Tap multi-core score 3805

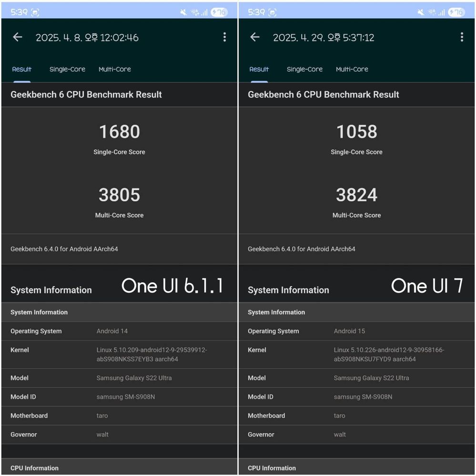[120, 195]
